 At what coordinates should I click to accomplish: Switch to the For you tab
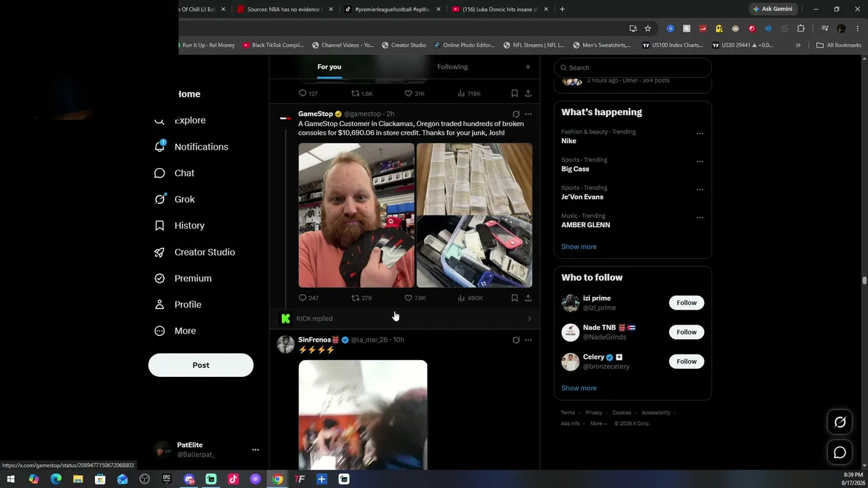[x=329, y=67]
